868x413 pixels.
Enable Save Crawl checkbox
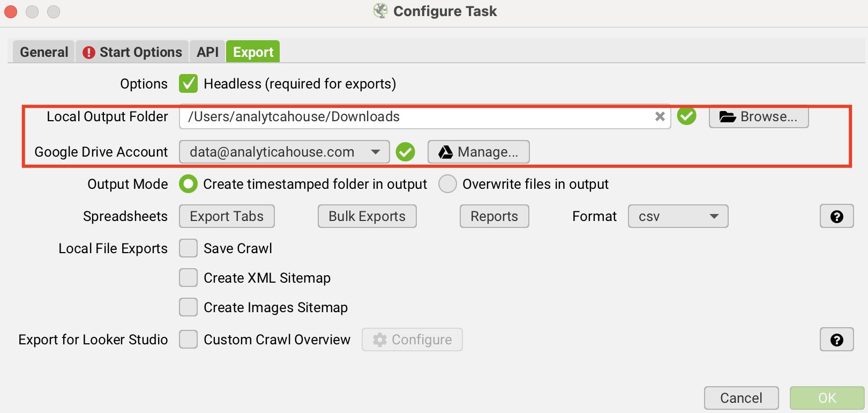click(x=188, y=248)
